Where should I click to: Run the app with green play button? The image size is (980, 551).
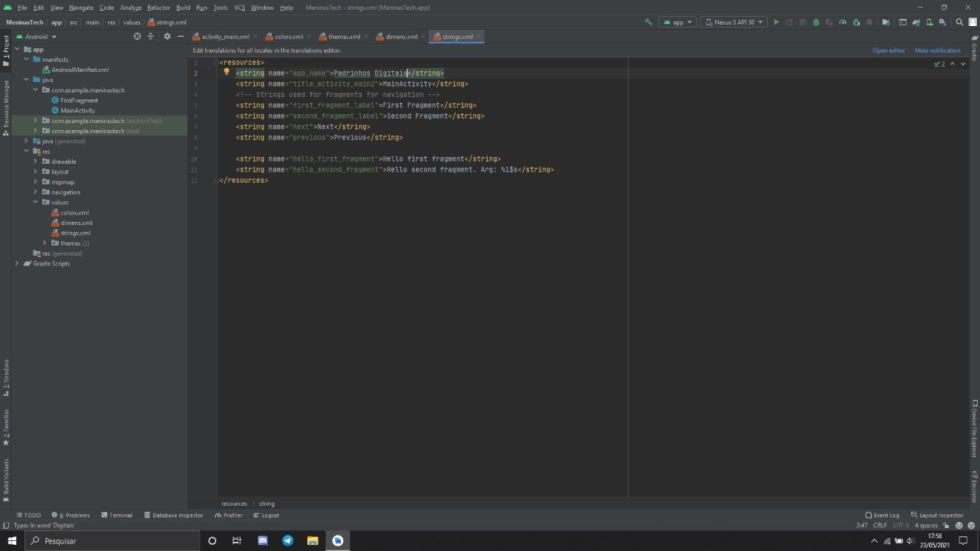(x=776, y=22)
